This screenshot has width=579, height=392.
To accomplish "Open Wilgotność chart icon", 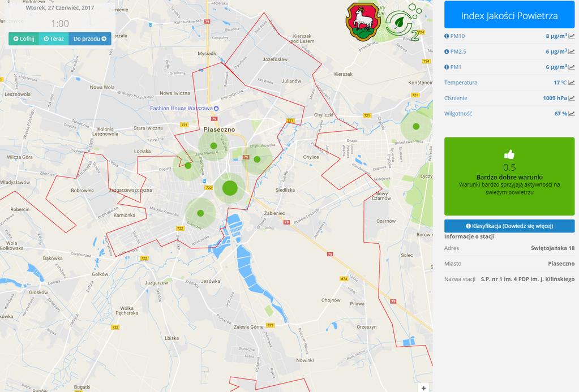I will click(x=572, y=114).
